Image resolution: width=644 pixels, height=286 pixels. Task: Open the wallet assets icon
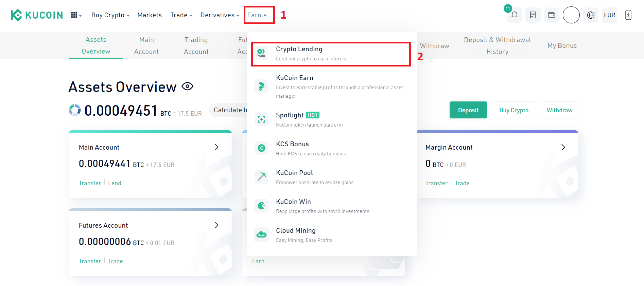point(552,15)
